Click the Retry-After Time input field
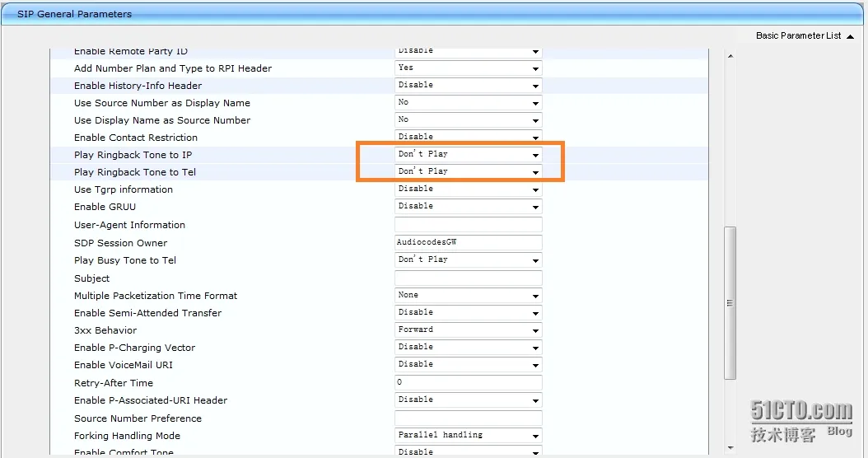This screenshot has height=458, width=868. (x=469, y=382)
